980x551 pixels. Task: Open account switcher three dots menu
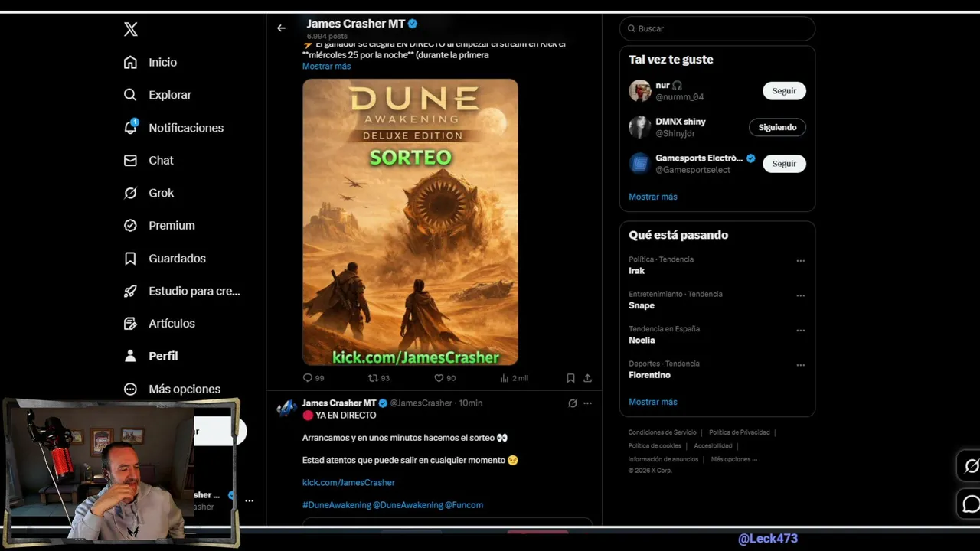point(249,500)
